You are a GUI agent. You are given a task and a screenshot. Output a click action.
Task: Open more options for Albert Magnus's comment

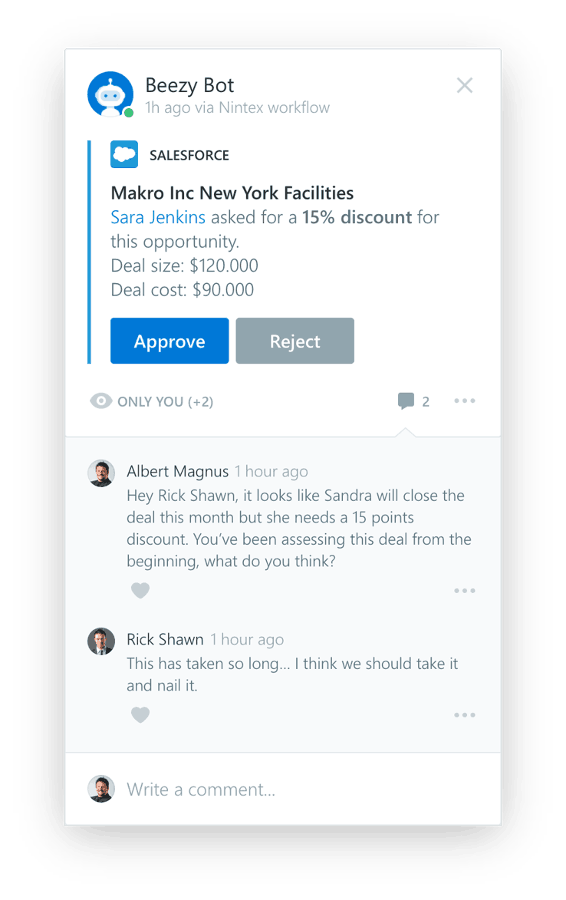[464, 591]
